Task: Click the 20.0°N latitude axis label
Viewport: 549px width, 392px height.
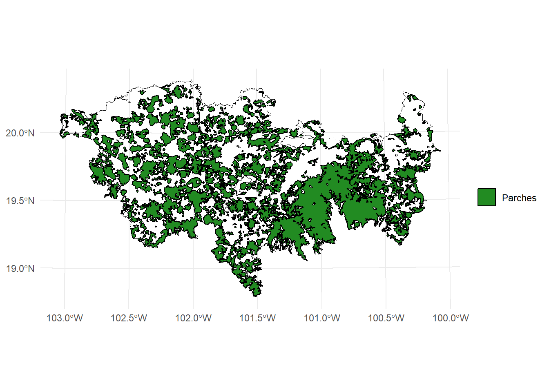Action: 20,133
